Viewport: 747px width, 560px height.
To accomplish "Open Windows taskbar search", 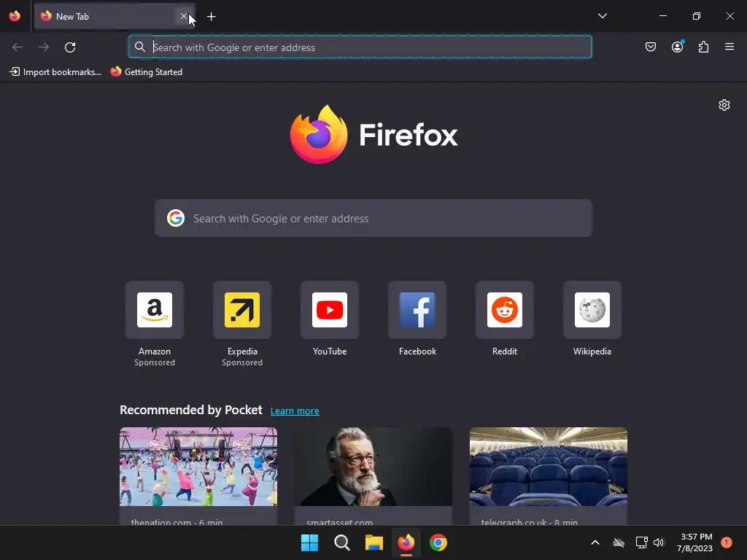I will tap(341, 542).
